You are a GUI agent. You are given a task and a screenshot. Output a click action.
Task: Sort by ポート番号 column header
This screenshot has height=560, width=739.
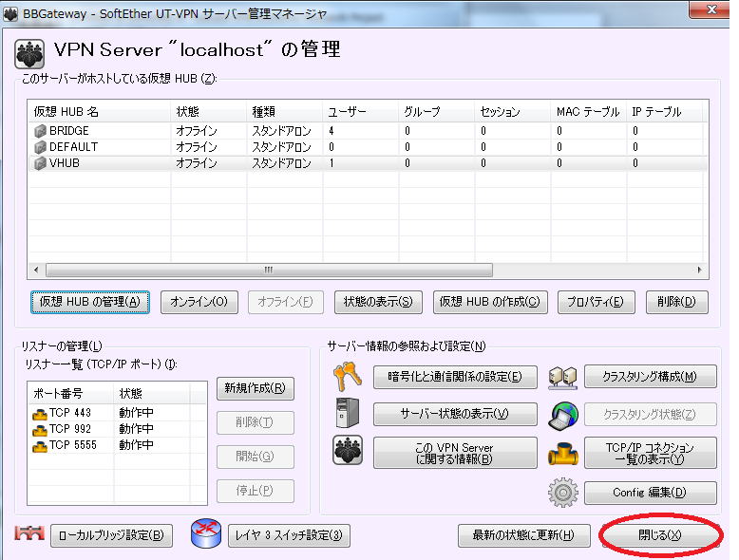tap(70, 394)
